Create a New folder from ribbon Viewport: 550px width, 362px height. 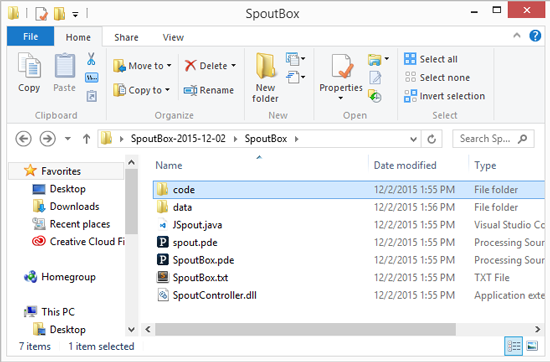(265, 78)
